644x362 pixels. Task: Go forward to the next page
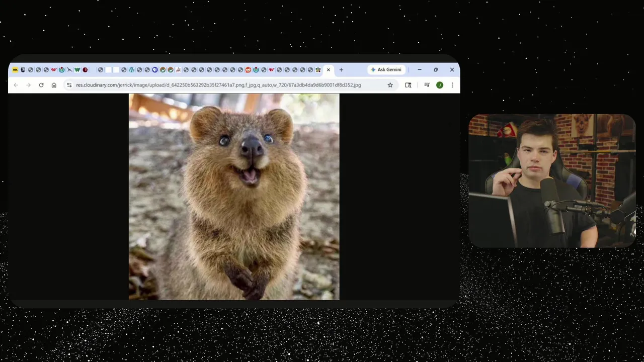28,85
